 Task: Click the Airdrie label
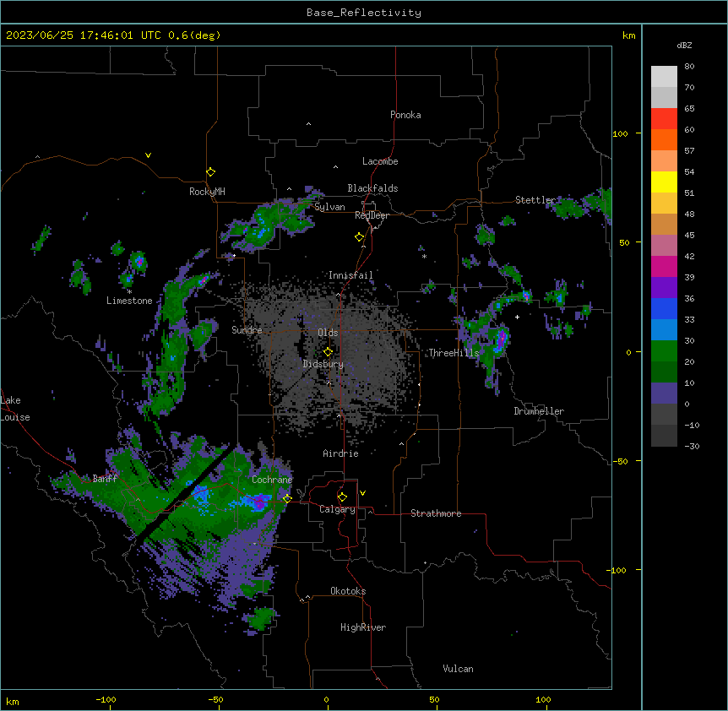tap(341, 453)
